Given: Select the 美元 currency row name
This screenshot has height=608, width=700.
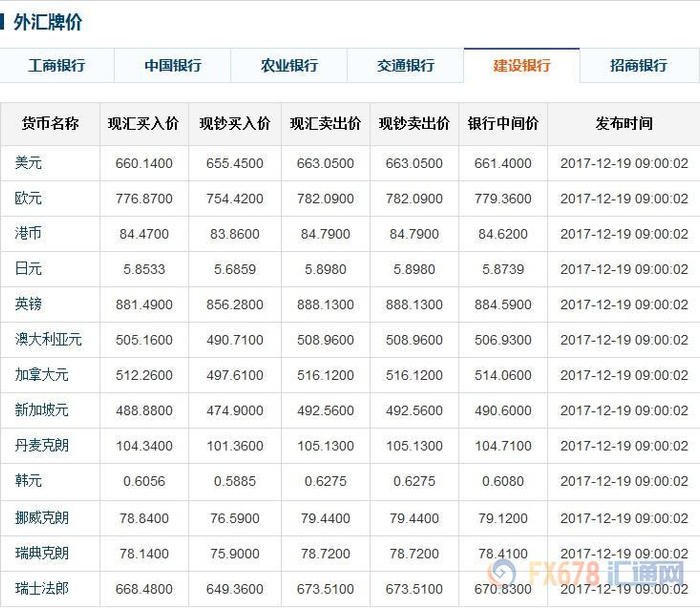Looking at the screenshot, I should (x=28, y=163).
